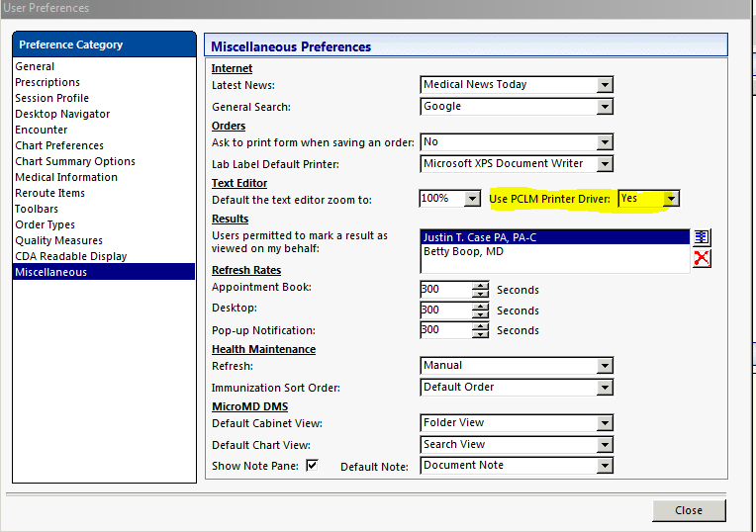756x532 pixels.
Task: Increase Appointment Book refresh rate
Action: (x=480, y=286)
